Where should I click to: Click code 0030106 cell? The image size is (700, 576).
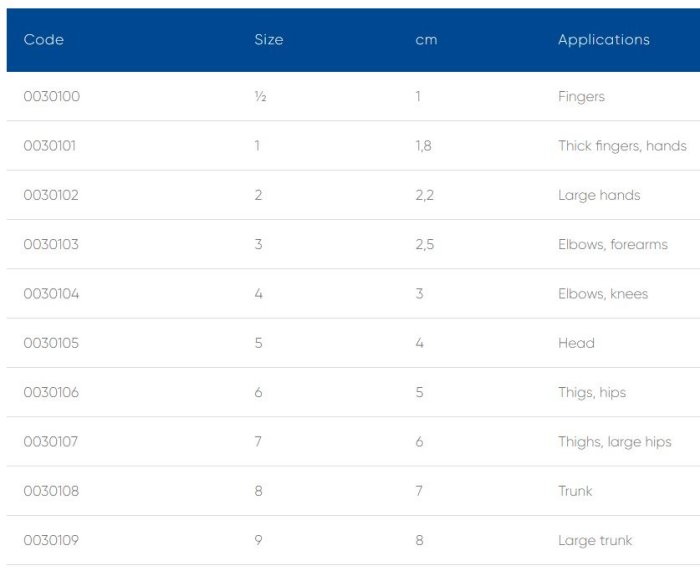pos(51,392)
